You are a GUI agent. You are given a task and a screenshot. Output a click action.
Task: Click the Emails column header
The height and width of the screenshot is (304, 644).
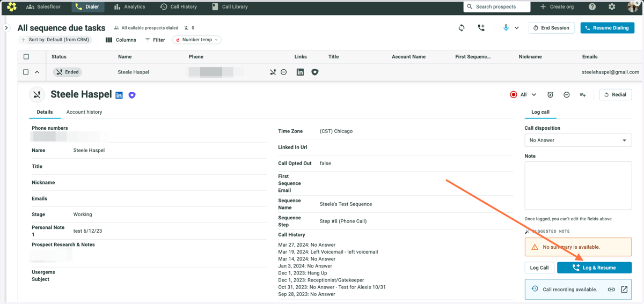590,57
